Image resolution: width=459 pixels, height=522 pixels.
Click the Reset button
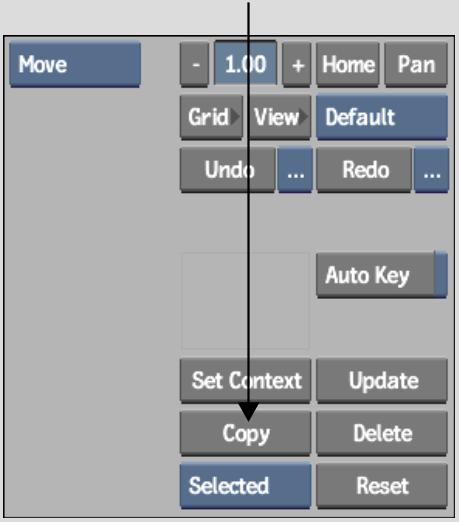coord(382,485)
